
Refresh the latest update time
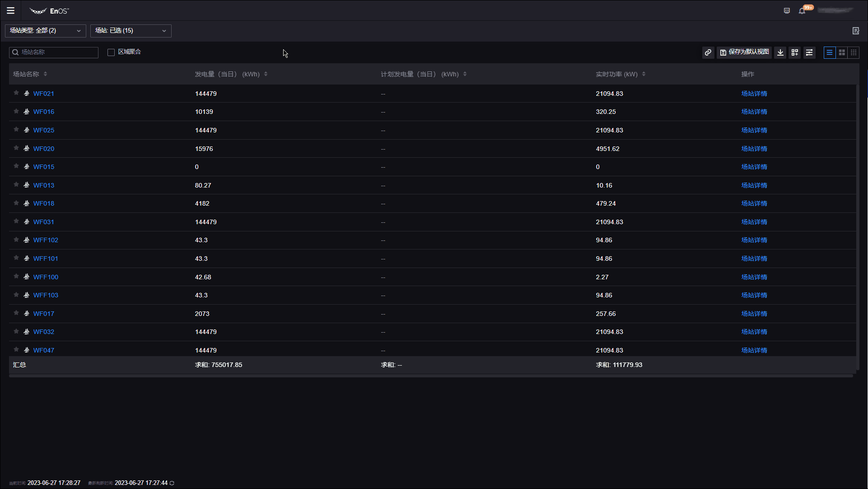pyautogui.click(x=172, y=483)
